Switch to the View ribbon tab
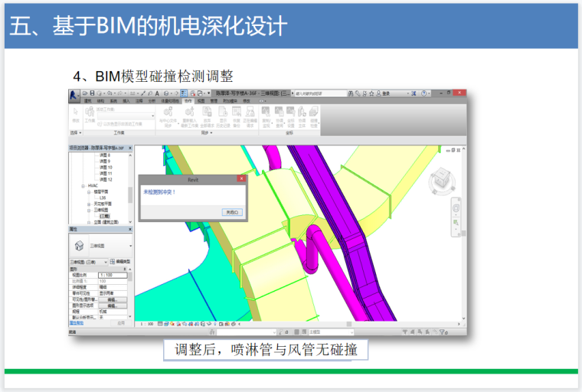This screenshot has width=582, height=392. (x=201, y=100)
